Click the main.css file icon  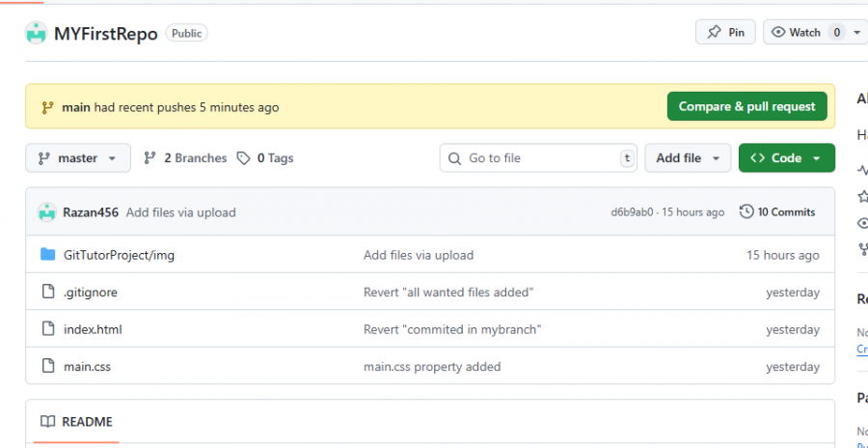pyautogui.click(x=48, y=367)
